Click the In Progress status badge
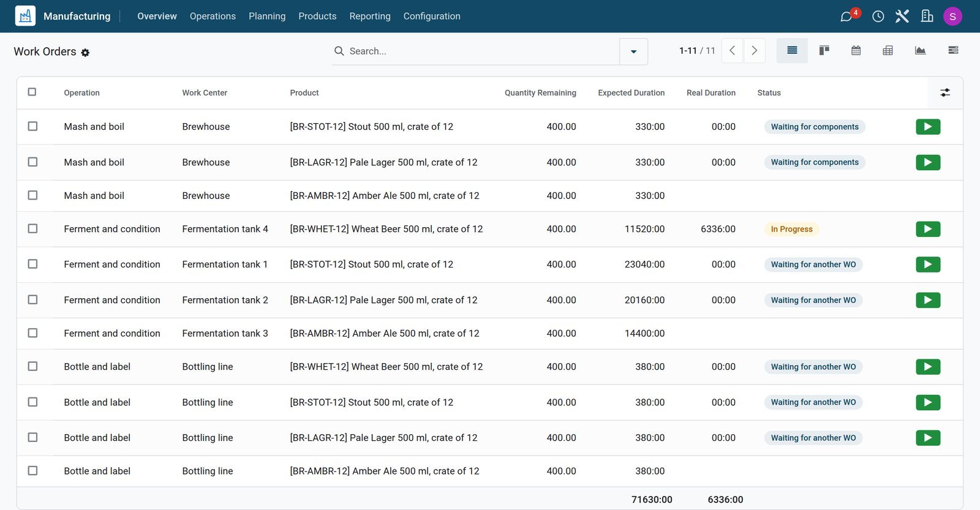This screenshot has width=980, height=510. 791,229
